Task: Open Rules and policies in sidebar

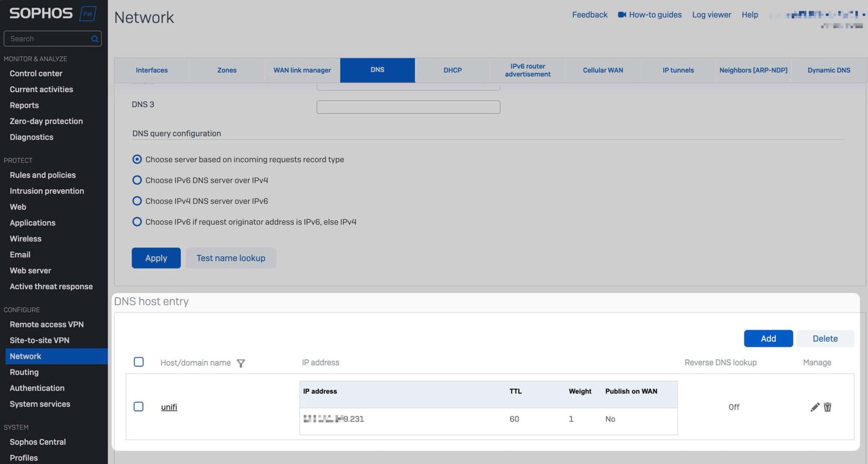Action: pos(43,175)
